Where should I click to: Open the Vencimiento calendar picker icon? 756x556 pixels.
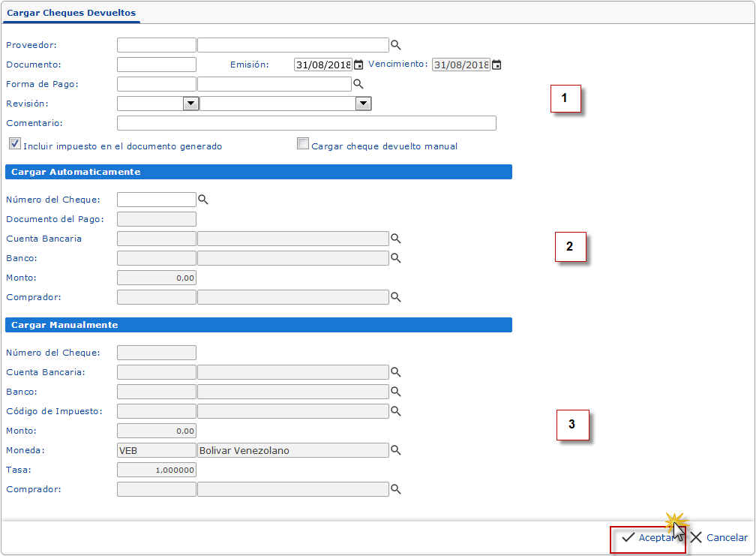tap(496, 65)
